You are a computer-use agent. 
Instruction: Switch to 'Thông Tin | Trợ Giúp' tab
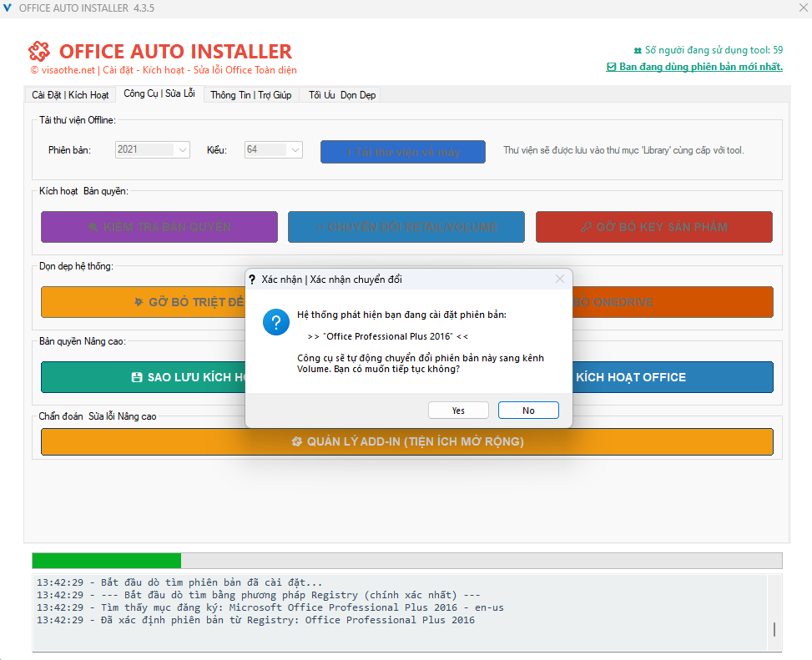(251, 95)
